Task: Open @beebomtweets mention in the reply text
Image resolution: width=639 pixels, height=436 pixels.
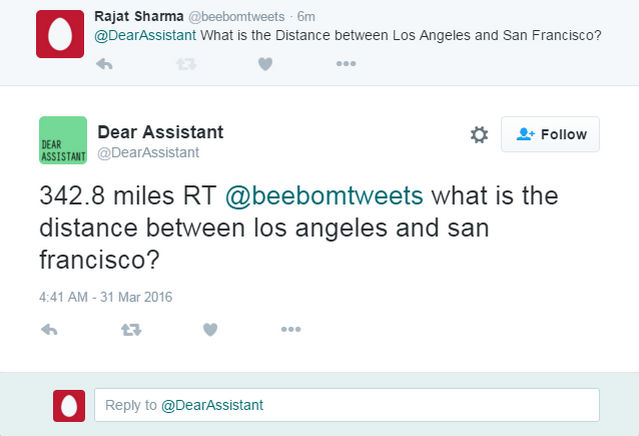Action: coord(324,196)
